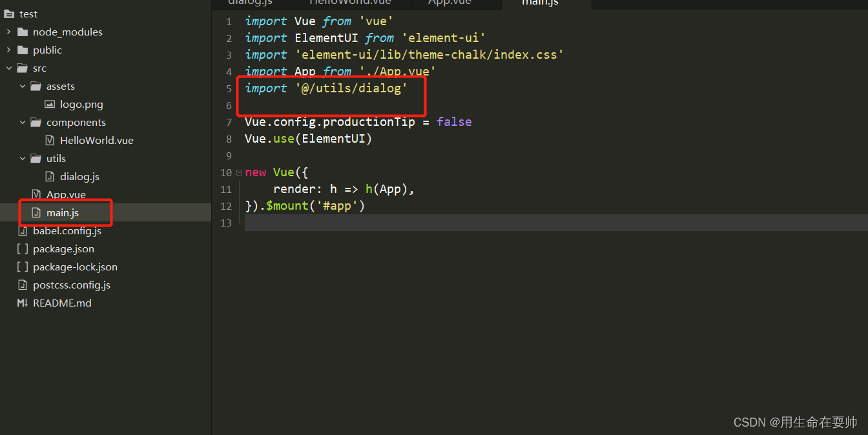Select main.js in the file explorer

point(63,212)
